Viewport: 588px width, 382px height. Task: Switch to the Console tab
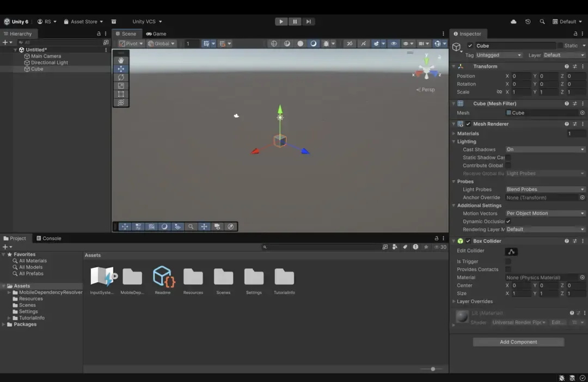(49, 238)
